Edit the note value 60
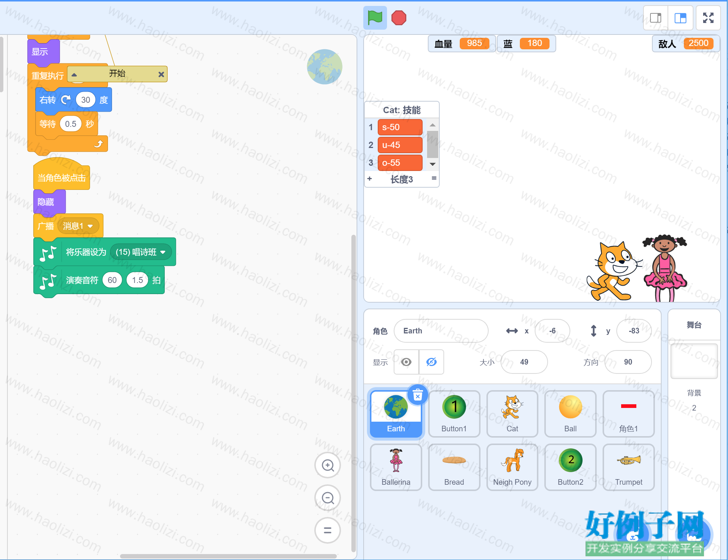The image size is (728, 560). [x=112, y=280]
